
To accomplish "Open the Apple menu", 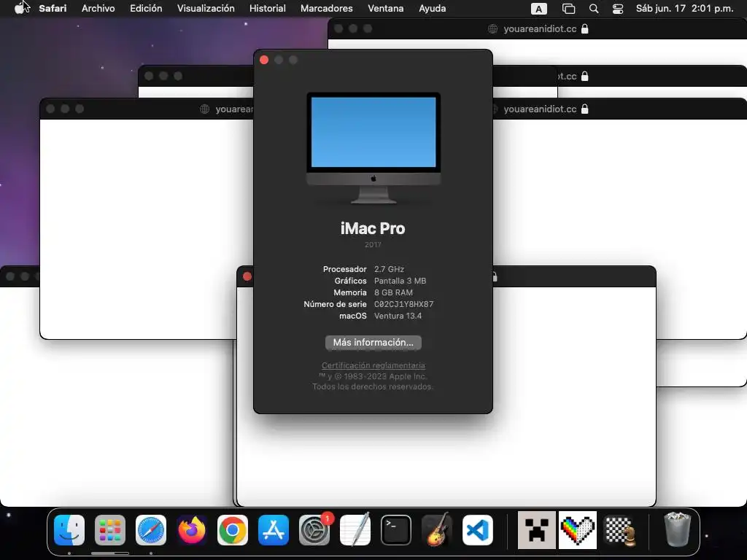I will point(19,8).
